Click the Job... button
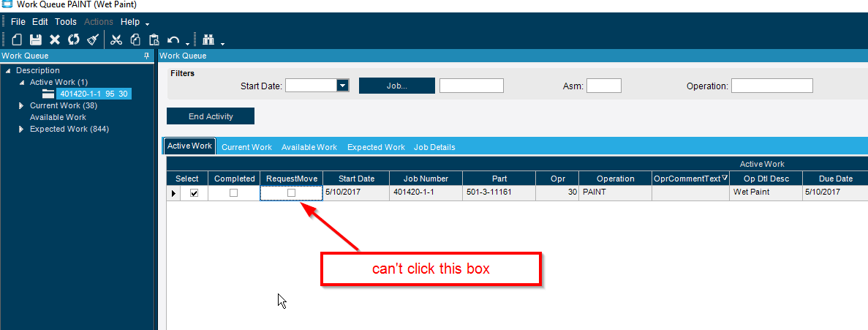Image resolution: width=868 pixels, height=330 pixels. (x=397, y=86)
